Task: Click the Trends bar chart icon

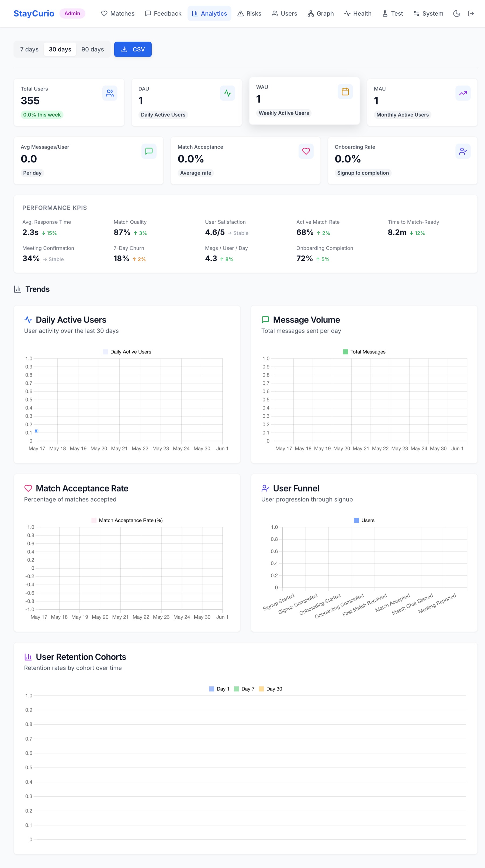Action: [18, 289]
